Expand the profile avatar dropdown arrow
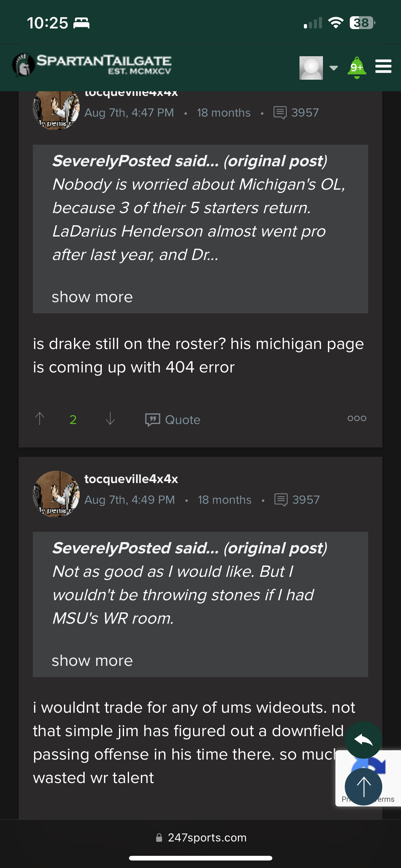This screenshot has height=868, width=401. pyautogui.click(x=333, y=68)
